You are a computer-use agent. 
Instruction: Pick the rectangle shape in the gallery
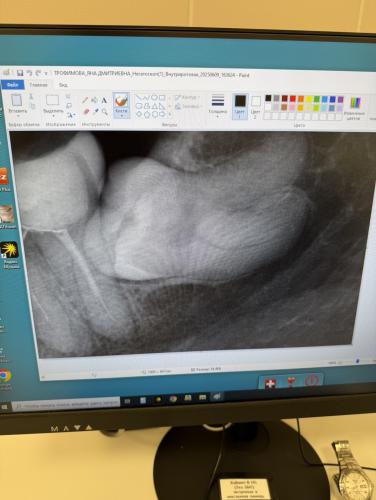coord(162,97)
